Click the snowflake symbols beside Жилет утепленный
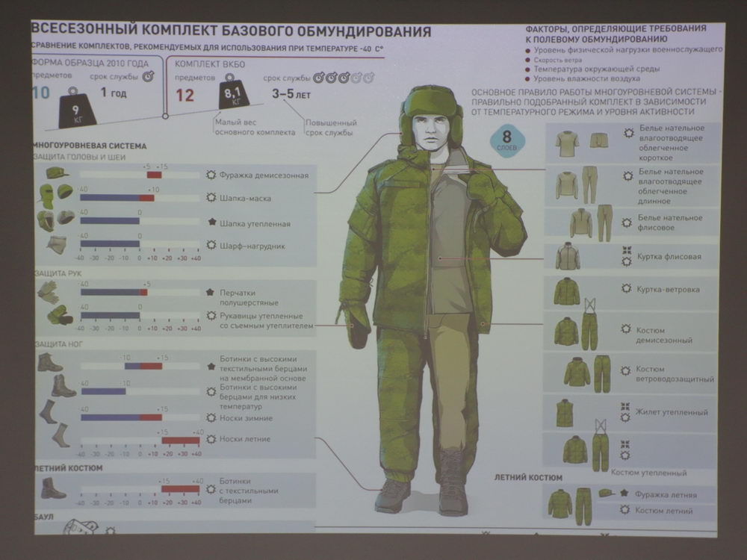747x560 pixels. pyautogui.click(x=625, y=411)
